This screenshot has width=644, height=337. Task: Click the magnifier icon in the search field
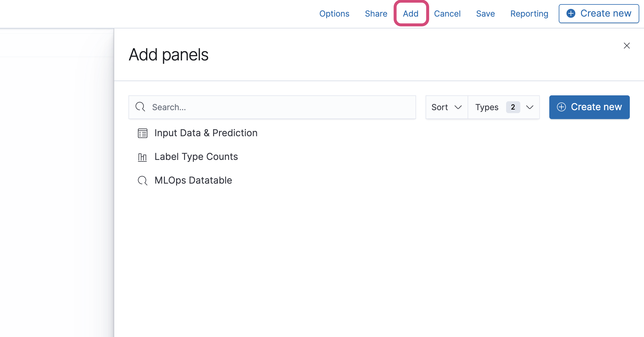(x=140, y=107)
